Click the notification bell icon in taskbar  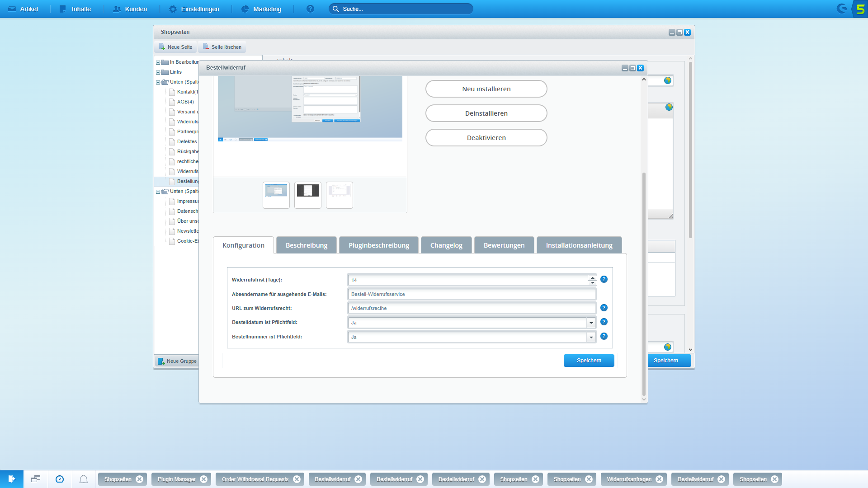tap(84, 479)
